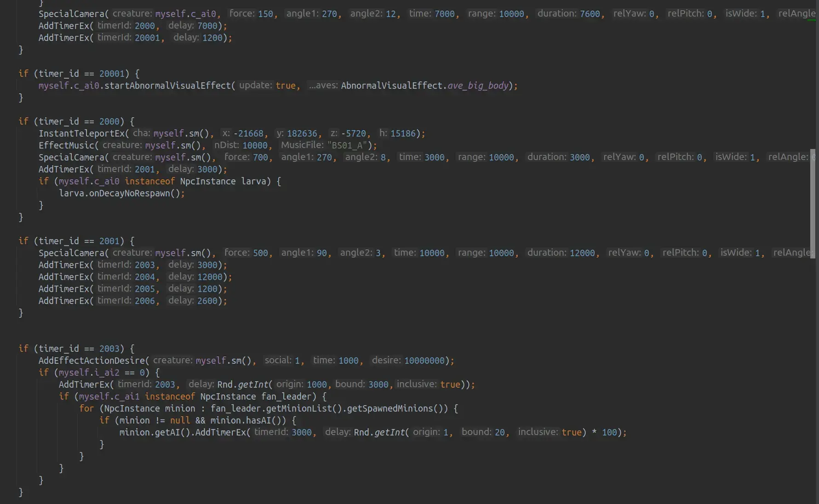Click the AbnormalVisualEffect.ave_big_body constant
The height and width of the screenshot is (504, 819).
[424, 86]
